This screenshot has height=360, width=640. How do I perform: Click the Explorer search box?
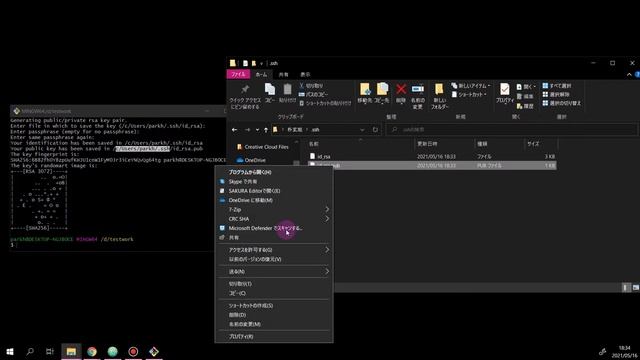511,130
